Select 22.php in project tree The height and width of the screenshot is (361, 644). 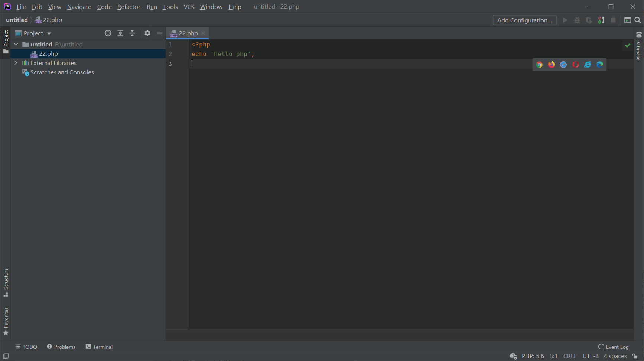pos(88,53)
